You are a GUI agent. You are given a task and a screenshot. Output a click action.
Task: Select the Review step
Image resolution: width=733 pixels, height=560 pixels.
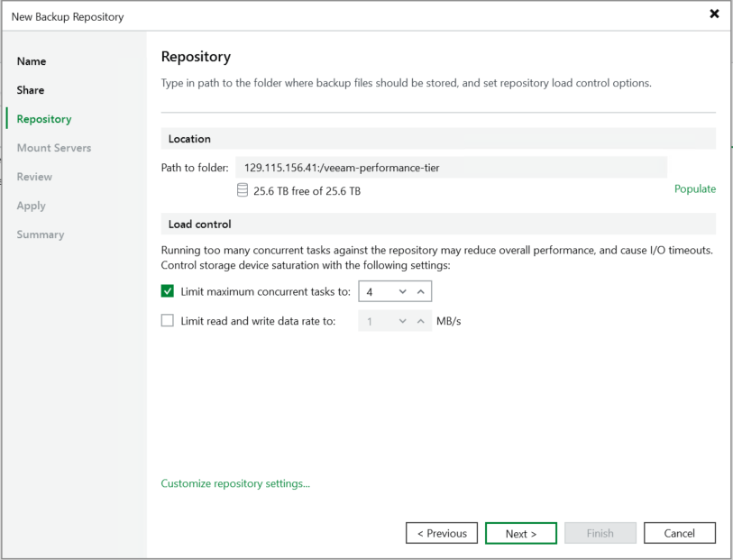pos(34,177)
